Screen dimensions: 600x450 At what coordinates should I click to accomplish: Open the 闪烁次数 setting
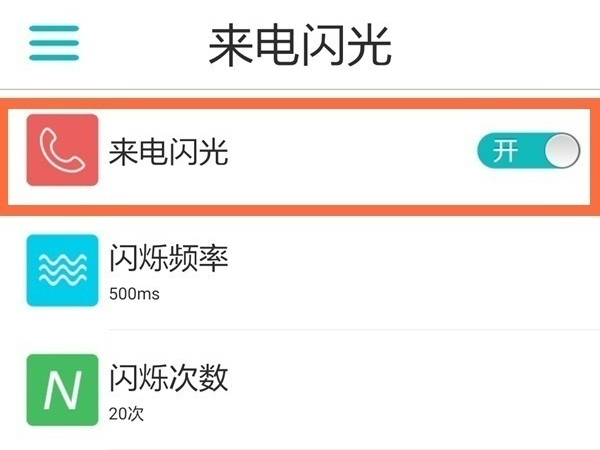click(x=169, y=378)
